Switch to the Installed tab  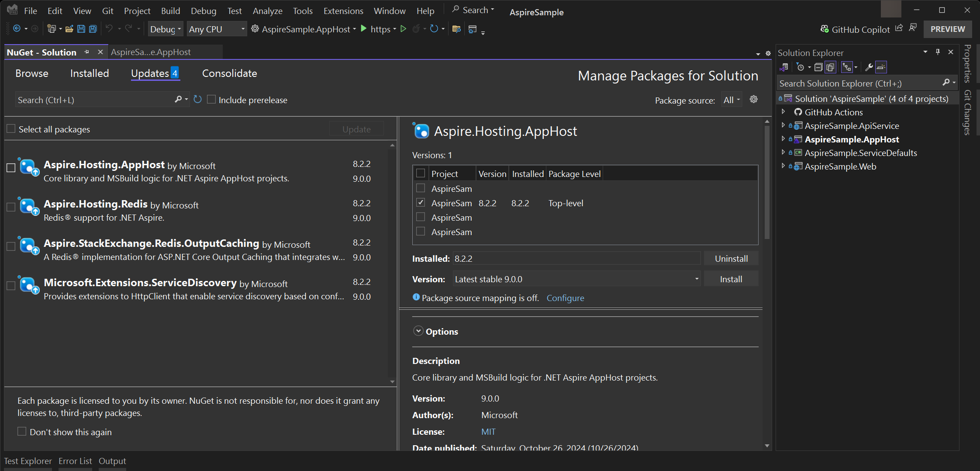pyautogui.click(x=90, y=73)
